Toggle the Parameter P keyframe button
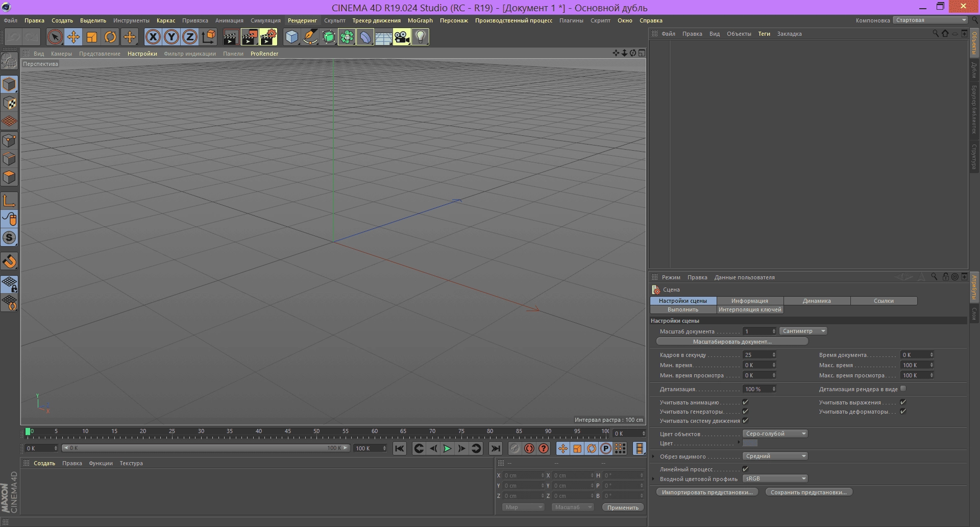The image size is (980, 527). tap(606, 448)
